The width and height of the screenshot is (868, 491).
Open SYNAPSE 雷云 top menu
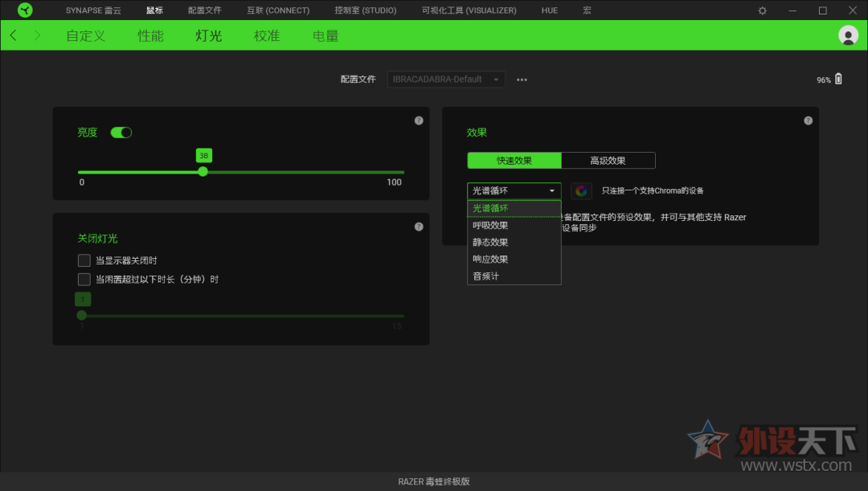93,10
